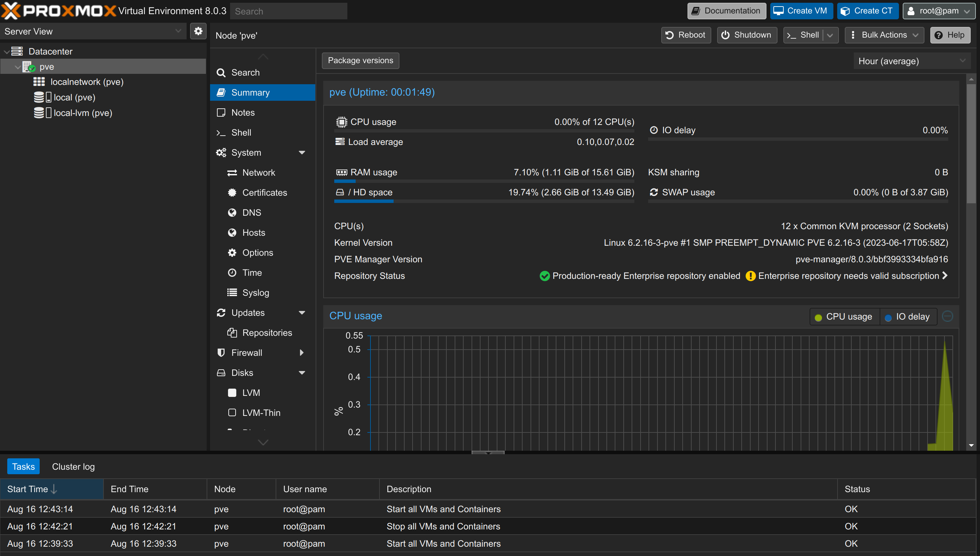Open the Notes menu item
The height and width of the screenshot is (556, 980).
pyautogui.click(x=243, y=112)
